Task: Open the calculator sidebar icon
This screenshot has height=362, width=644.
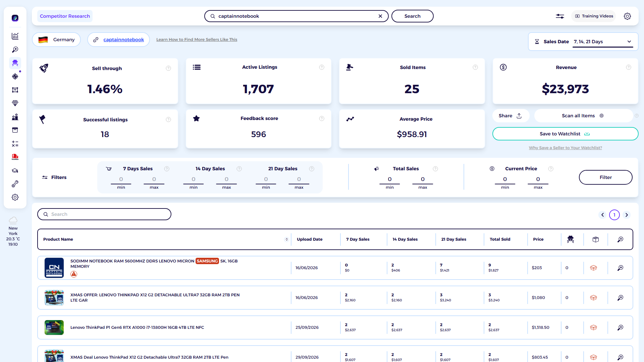Action: 15,144
